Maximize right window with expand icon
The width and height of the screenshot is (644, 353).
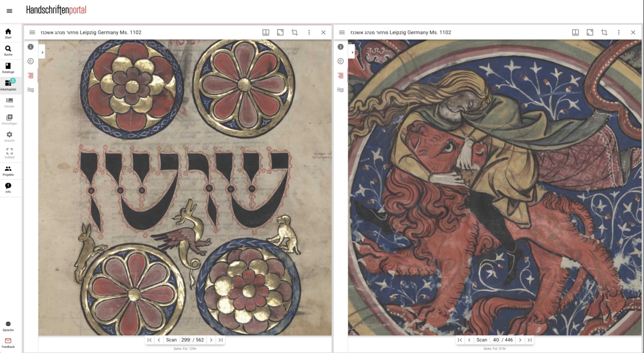point(590,32)
